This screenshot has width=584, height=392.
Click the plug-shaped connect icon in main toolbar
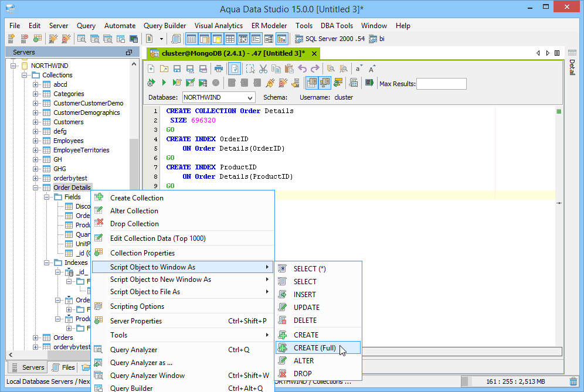coord(53,38)
